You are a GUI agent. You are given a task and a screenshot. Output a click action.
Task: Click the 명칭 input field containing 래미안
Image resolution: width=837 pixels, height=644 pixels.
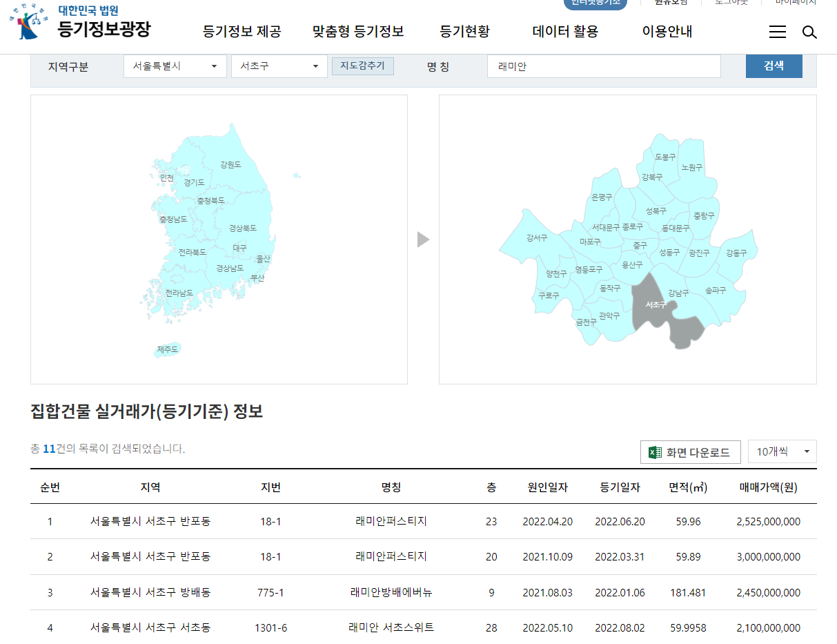point(604,66)
